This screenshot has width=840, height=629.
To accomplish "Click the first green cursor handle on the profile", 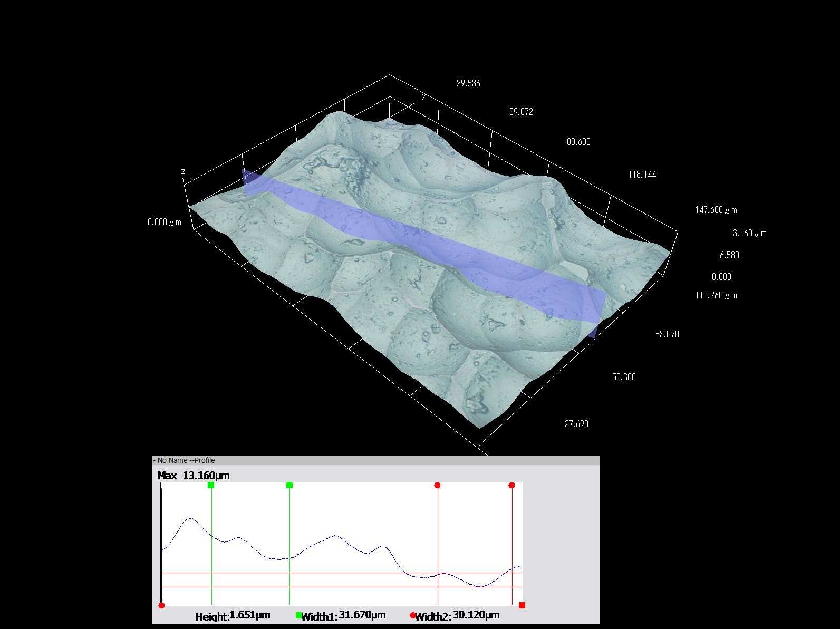I will pos(211,485).
